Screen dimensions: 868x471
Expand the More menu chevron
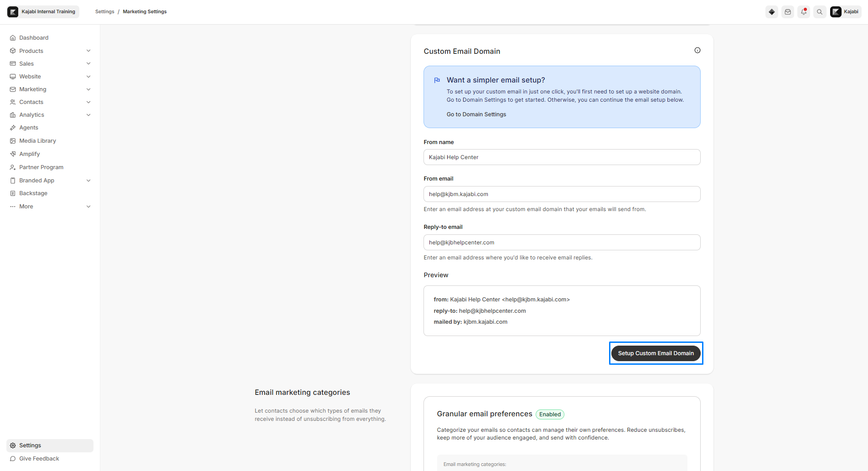coord(88,207)
